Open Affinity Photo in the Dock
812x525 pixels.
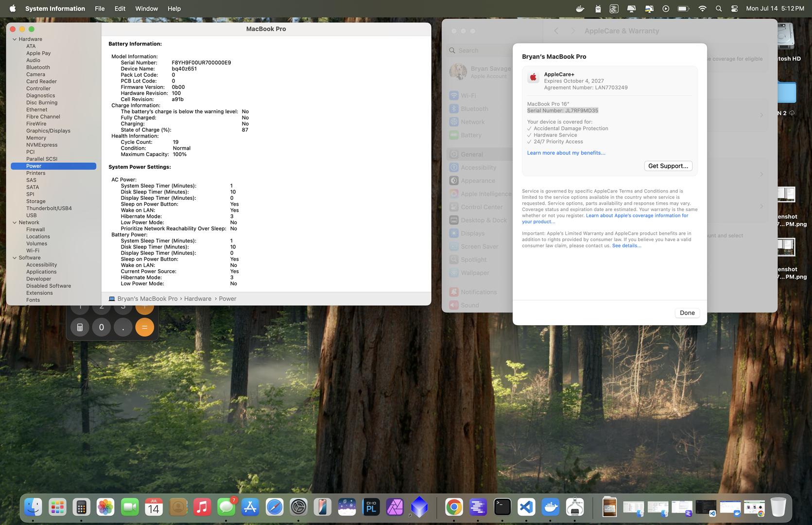395,507
